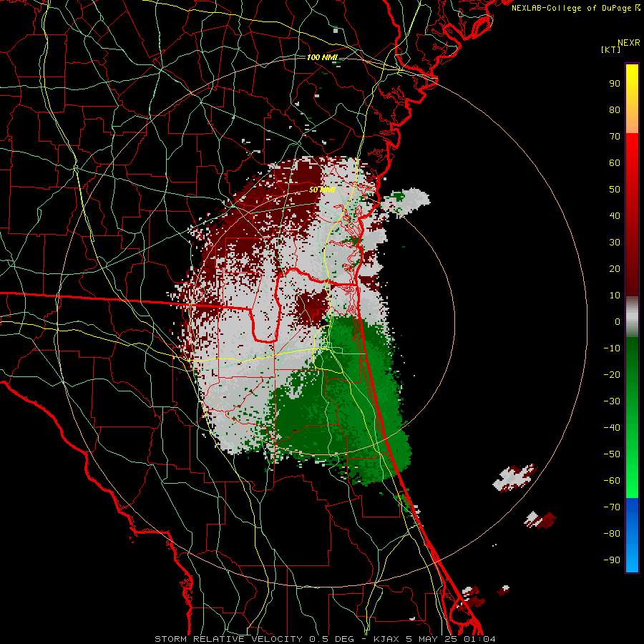Viewport: 644px width, 644px height.
Task: Pick the -80 scale label
Action: (x=612, y=534)
